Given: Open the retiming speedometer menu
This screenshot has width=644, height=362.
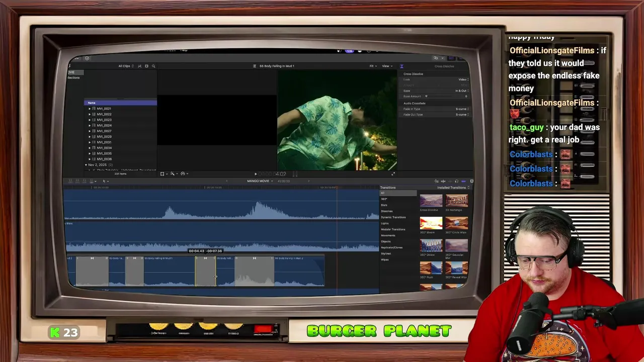Looking at the screenshot, I should click(184, 173).
